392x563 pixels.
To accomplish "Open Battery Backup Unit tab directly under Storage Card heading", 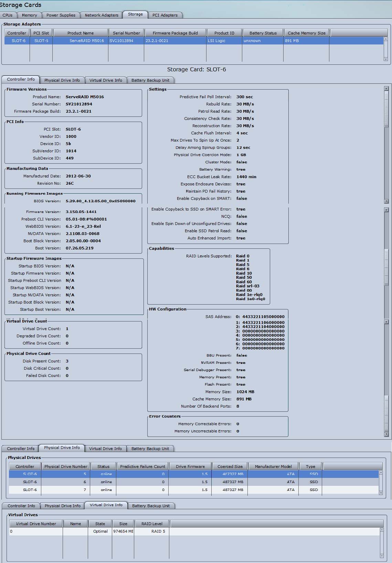I will [150, 80].
